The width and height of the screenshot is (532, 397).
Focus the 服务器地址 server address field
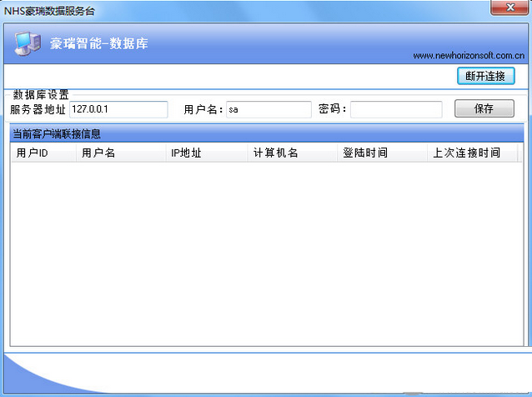click(118, 109)
